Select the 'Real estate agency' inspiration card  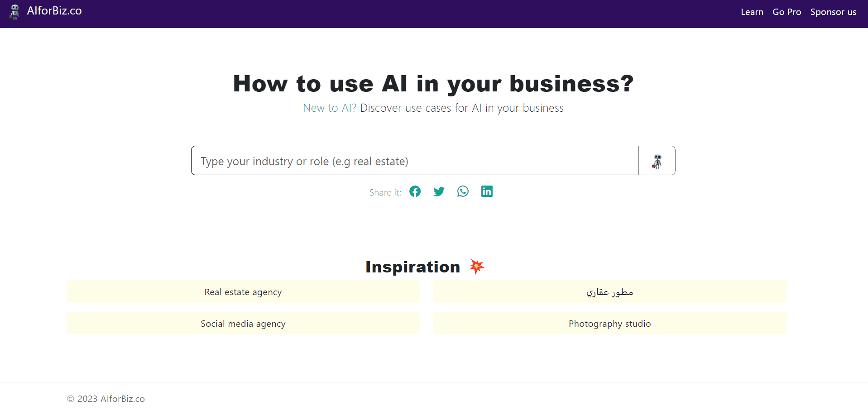[x=243, y=292]
